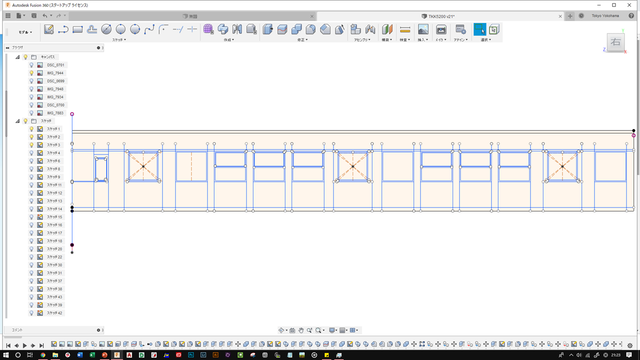Open the 選択 toolbar dropdown
The width and height of the screenshot is (640, 360).
click(485, 40)
